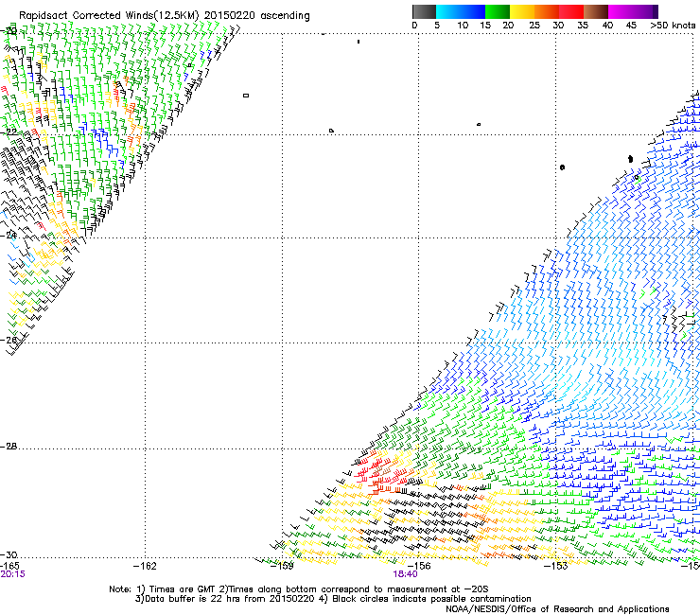Select the orange 25-30 knots legend segment
The image size is (700, 615).
click(x=547, y=11)
